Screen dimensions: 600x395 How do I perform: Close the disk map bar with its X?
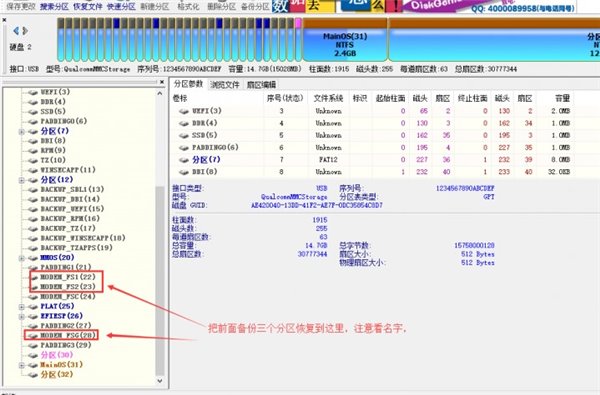pos(4,20)
